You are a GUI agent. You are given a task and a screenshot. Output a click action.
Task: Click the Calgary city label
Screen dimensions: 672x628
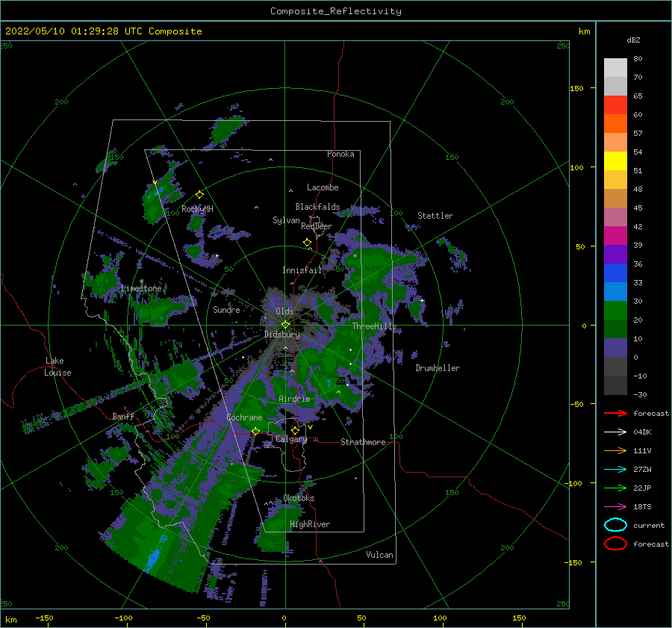[291, 439]
